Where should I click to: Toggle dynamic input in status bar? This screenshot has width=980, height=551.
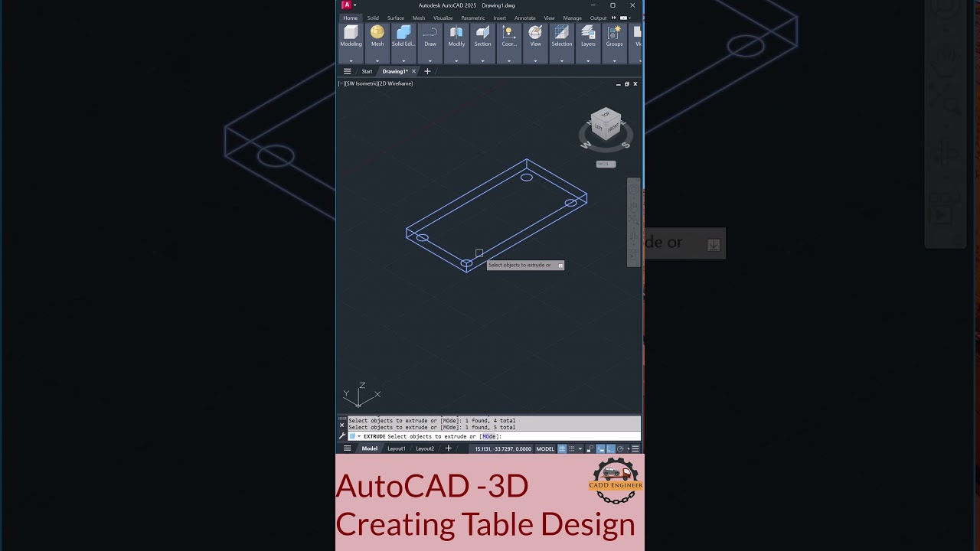point(600,448)
